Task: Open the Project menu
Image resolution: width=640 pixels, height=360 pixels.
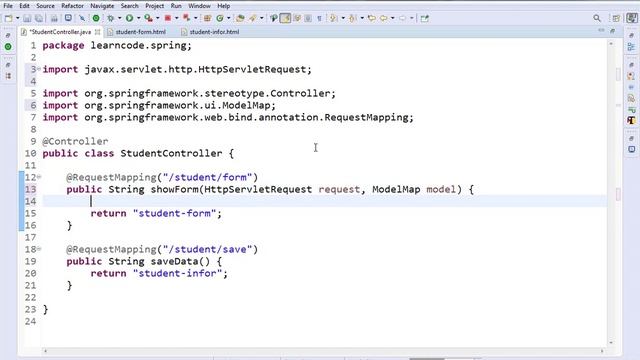Action: tap(155, 6)
